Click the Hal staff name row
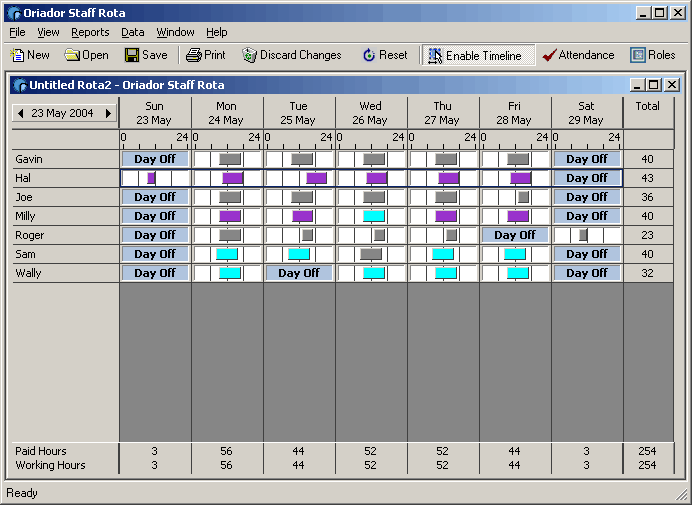 65,178
